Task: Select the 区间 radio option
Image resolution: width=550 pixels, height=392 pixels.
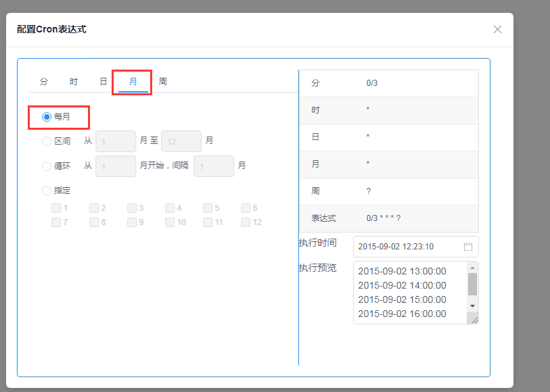Action: click(47, 141)
